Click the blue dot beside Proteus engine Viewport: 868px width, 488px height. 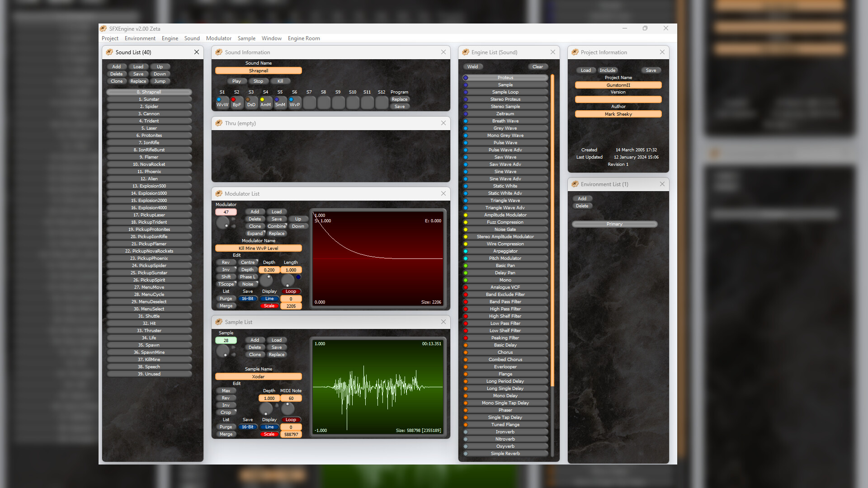point(466,77)
